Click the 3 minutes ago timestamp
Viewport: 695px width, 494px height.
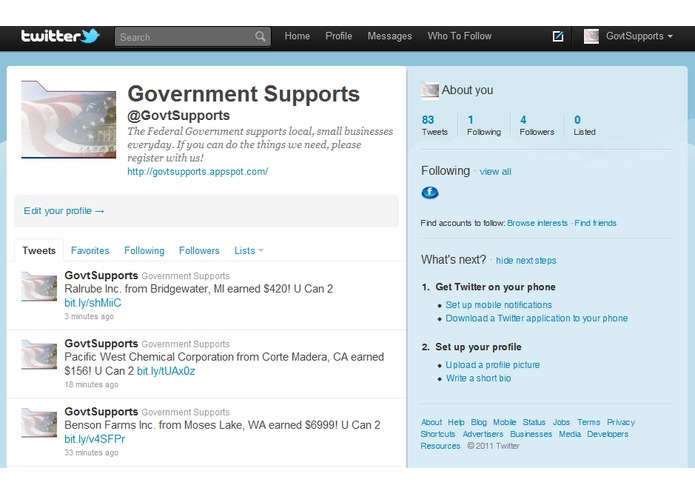89,316
